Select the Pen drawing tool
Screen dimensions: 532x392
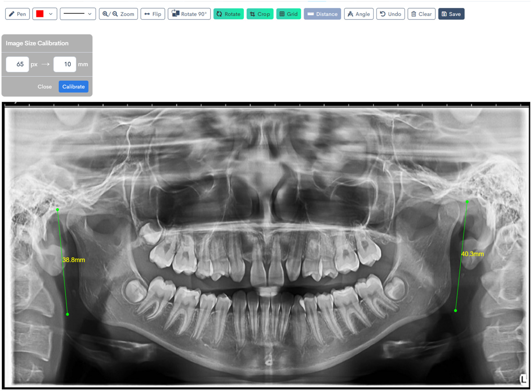(17, 14)
